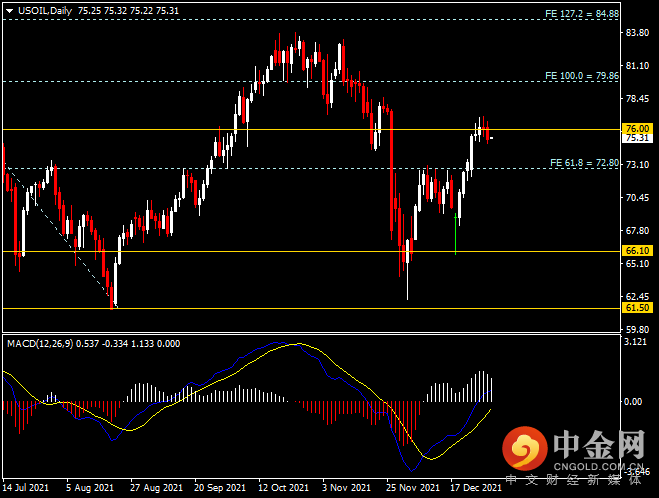
Task: Select the 3 Nov 2021 date label
Action: pos(346,488)
